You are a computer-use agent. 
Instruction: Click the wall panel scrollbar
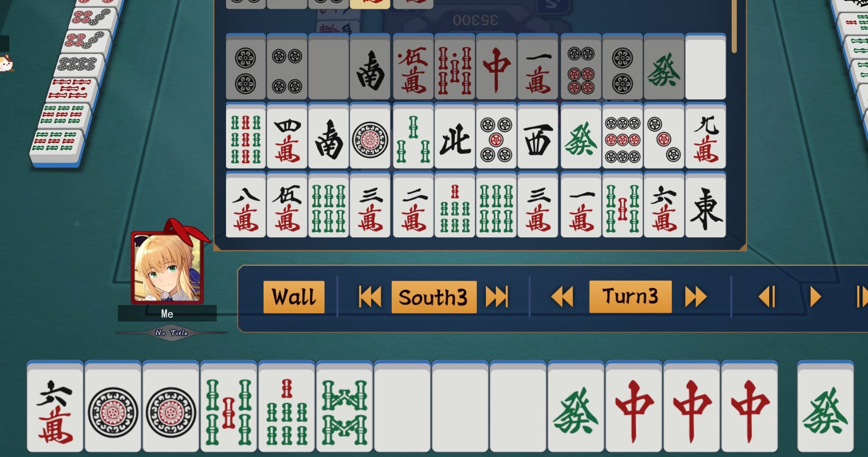point(734,26)
